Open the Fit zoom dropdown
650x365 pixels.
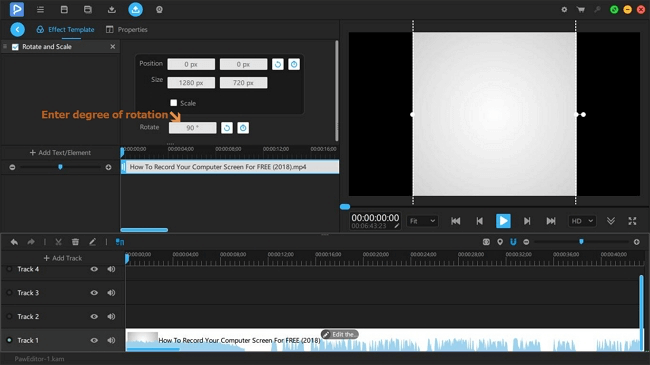(x=422, y=221)
